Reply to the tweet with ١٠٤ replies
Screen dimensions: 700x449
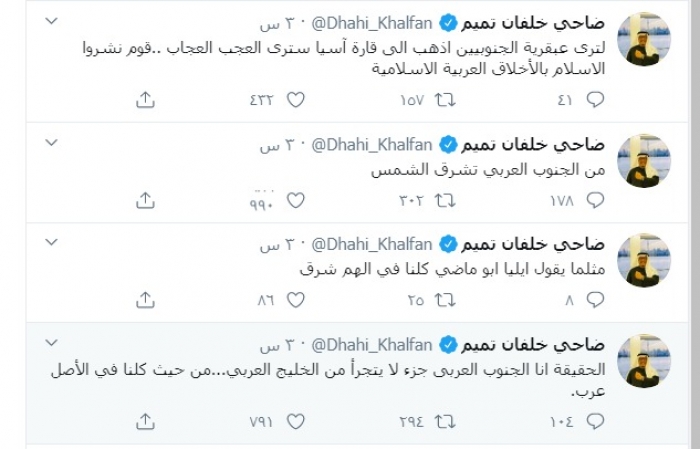point(596,421)
